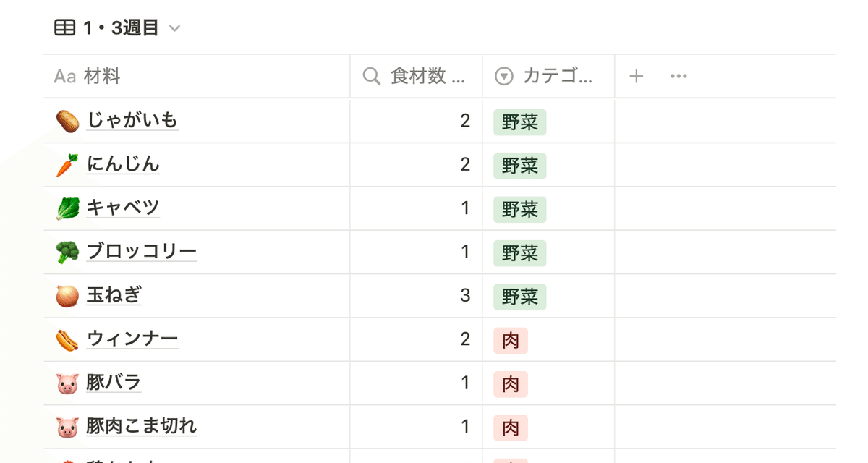Screen dimensions: 868x463
Task: Open the ブロッコリー page link
Action: pyautogui.click(x=142, y=251)
